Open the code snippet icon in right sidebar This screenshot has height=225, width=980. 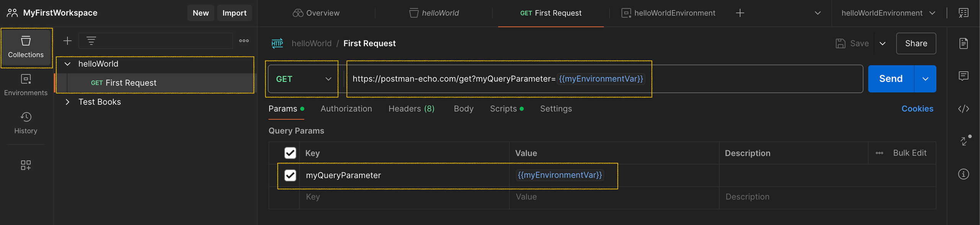963,109
